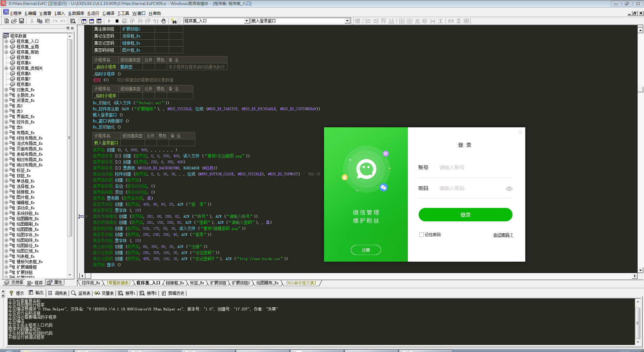The height and width of the screenshot is (352, 644).
Task: Toggle password visibility eye icon
Action: pos(509,189)
